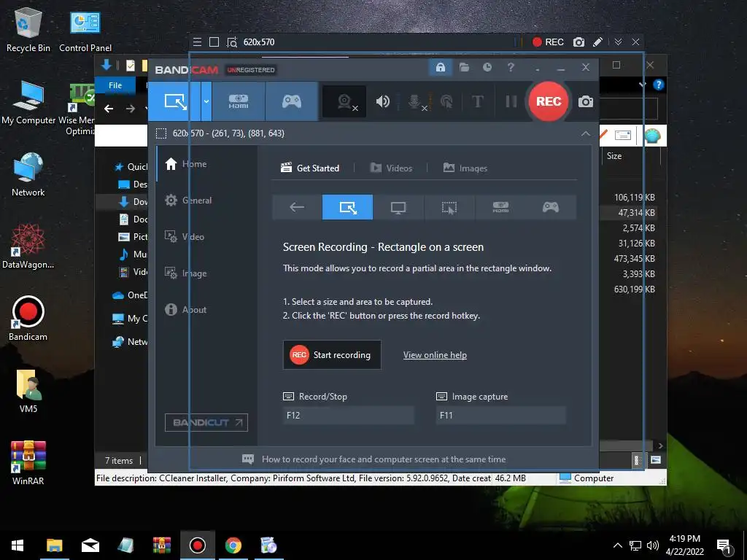
Task: Open scheduled recording clock icon
Action: click(x=487, y=67)
